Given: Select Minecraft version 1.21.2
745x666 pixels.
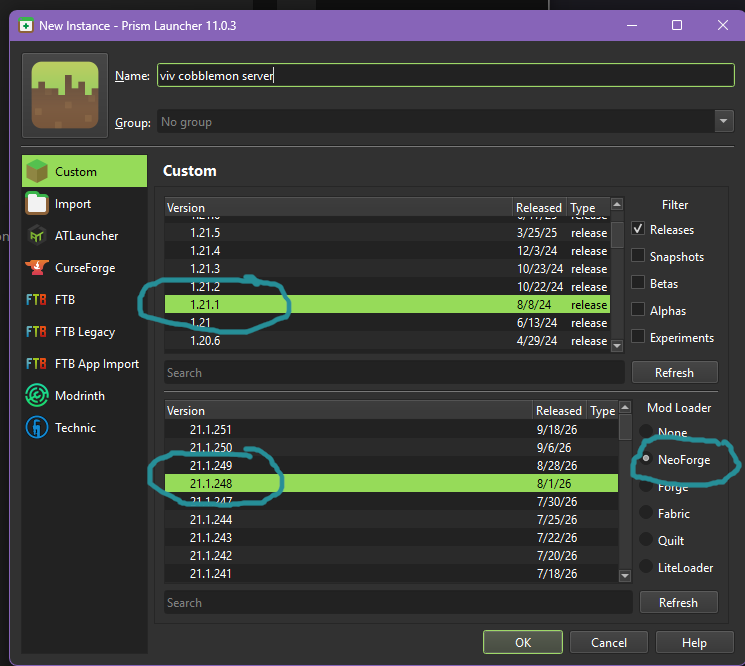Looking at the screenshot, I should click(387, 287).
